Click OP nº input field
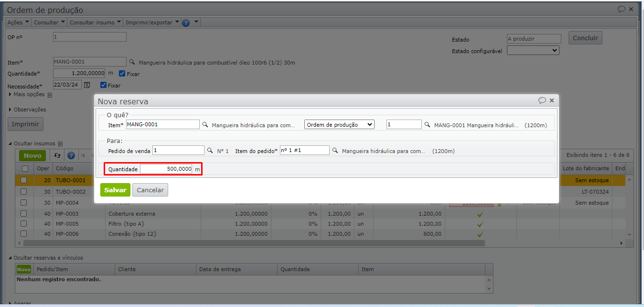 [x=90, y=37]
